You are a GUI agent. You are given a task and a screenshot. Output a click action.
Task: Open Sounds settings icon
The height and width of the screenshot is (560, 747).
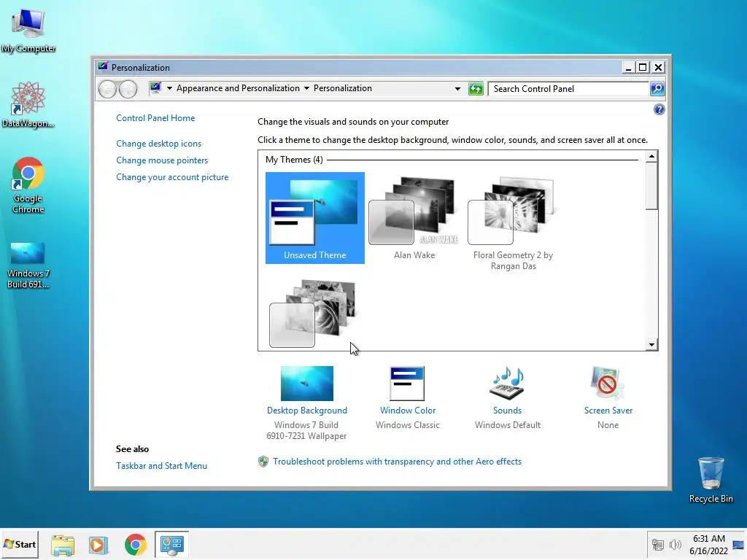coord(507,384)
